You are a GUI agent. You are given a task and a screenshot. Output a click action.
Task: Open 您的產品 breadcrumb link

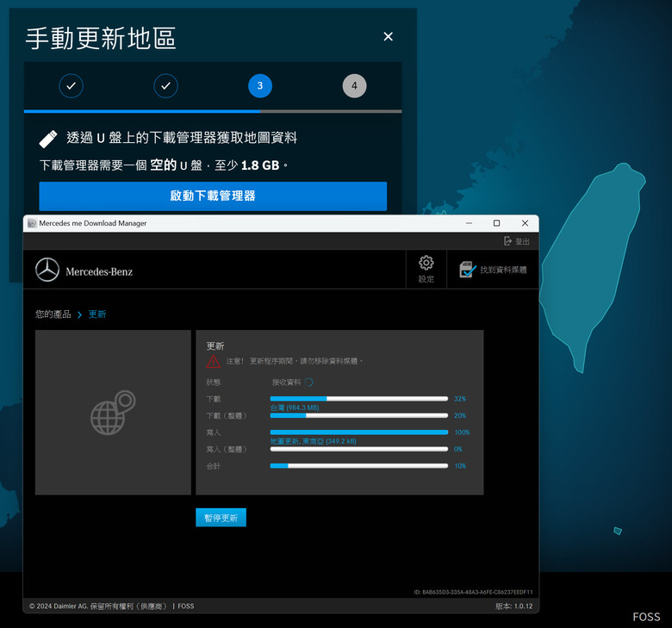click(53, 314)
